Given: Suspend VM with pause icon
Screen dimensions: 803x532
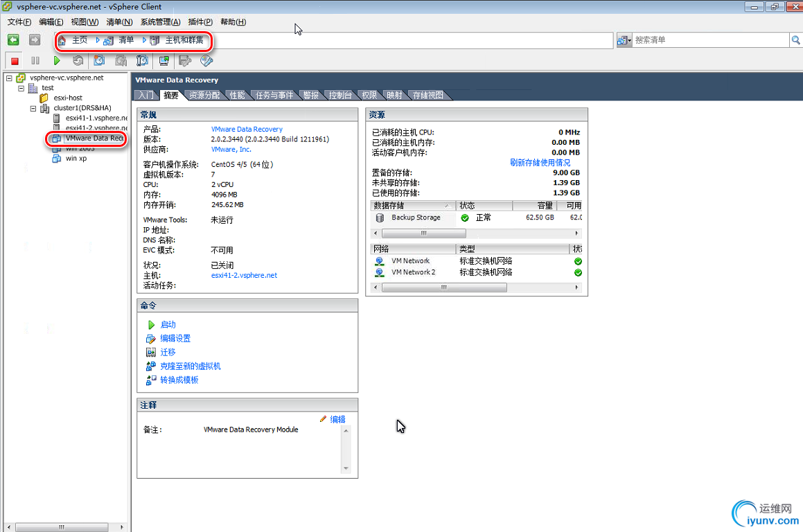Looking at the screenshot, I should [35, 61].
